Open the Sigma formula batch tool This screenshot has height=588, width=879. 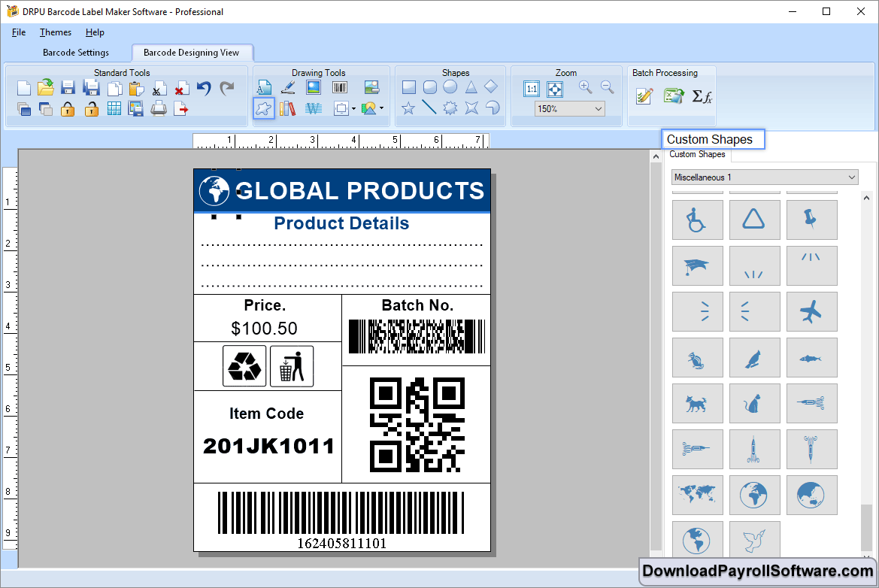point(702,96)
